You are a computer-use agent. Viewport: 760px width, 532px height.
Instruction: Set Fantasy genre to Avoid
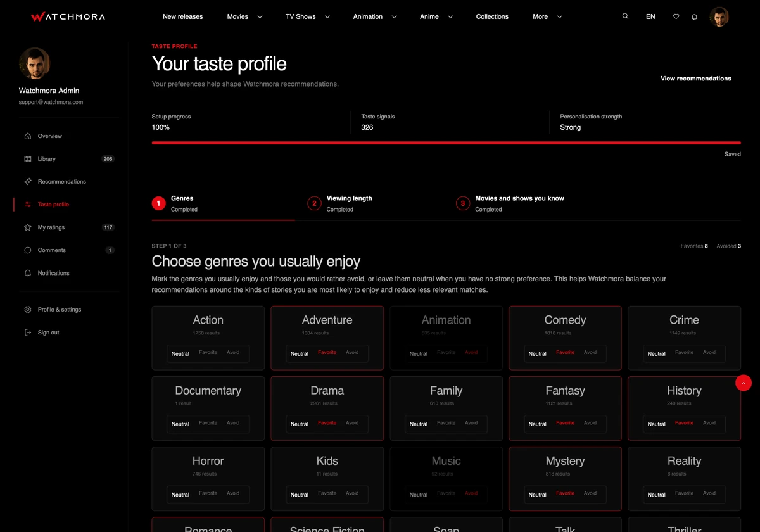tap(590, 423)
